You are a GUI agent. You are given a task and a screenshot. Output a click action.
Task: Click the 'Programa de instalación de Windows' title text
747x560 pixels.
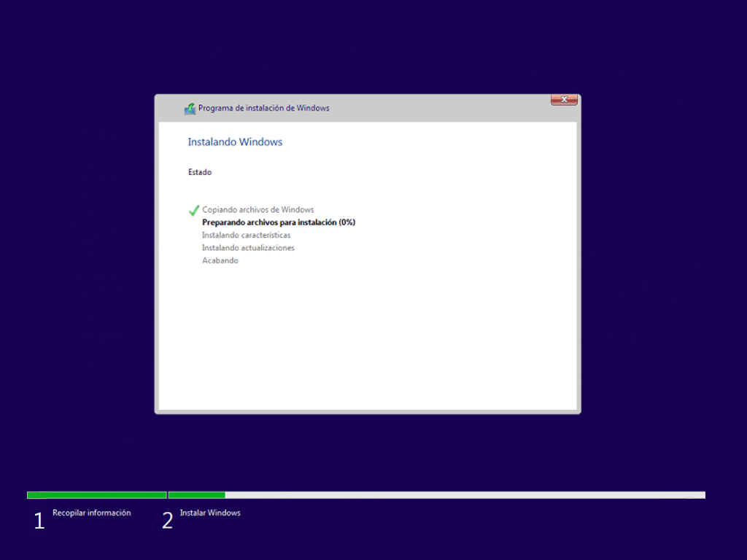[266, 107]
